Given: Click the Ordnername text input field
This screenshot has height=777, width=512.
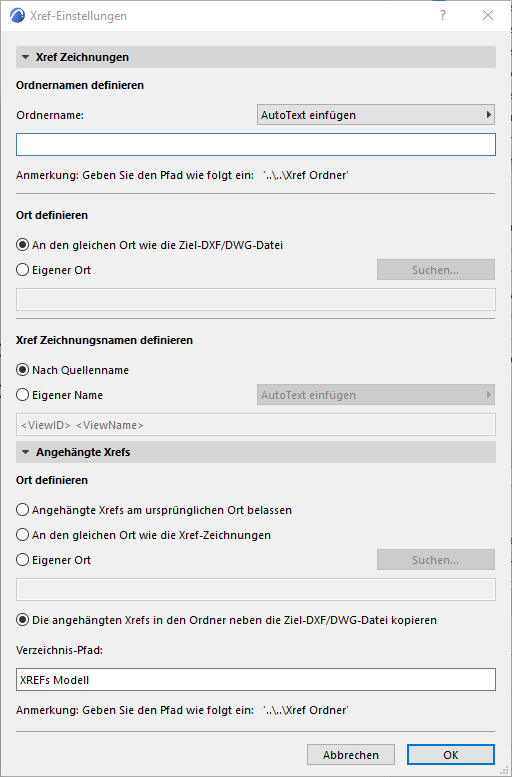Looking at the screenshot, I should 256,144.
